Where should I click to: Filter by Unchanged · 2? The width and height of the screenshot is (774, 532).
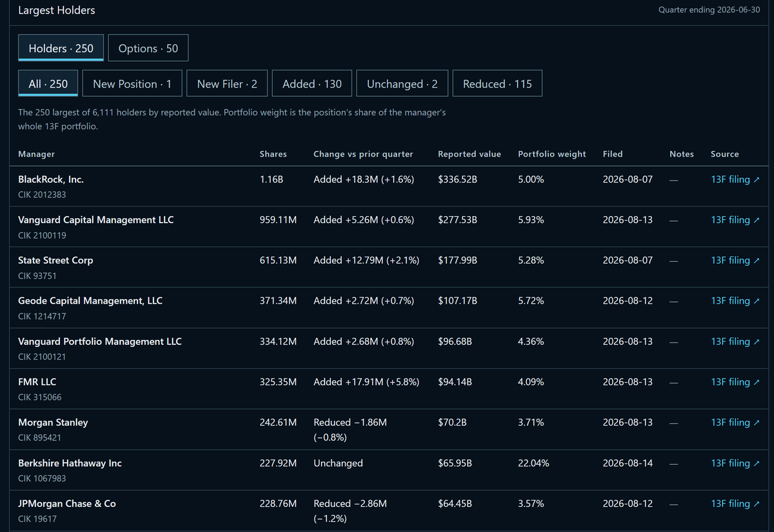402,84
